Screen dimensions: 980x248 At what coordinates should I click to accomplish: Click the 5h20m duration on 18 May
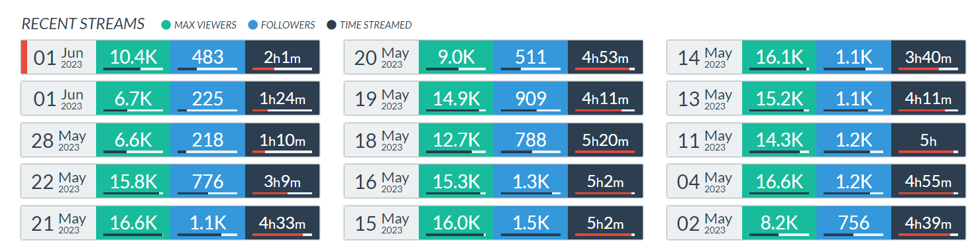click(x=605, y=140)
